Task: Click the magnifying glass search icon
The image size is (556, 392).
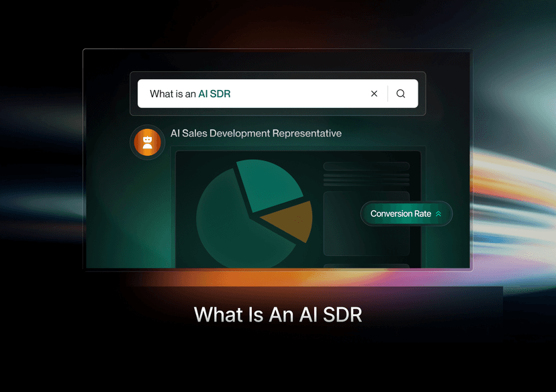Action: (x=401, y=93)
